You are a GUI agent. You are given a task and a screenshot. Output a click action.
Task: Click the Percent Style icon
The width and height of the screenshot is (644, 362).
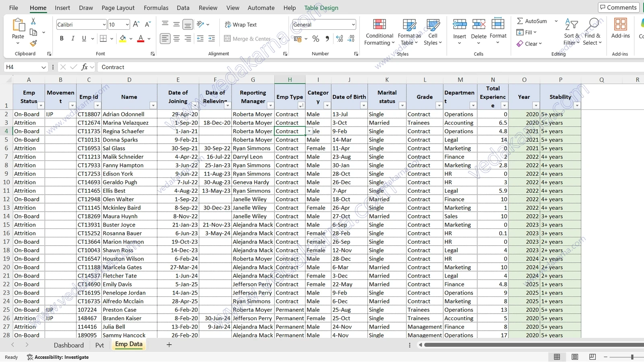316,39
